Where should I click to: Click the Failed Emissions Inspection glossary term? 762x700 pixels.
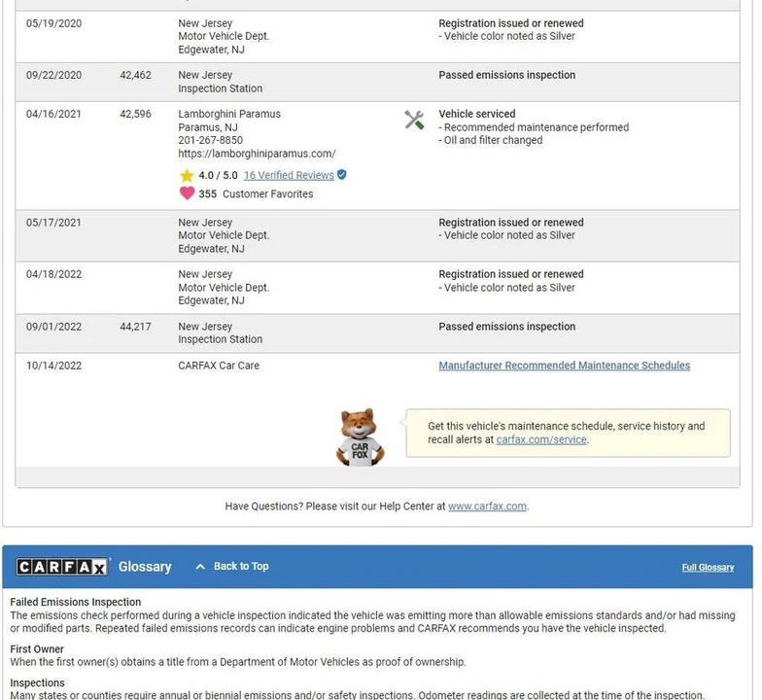coord(76,602)
